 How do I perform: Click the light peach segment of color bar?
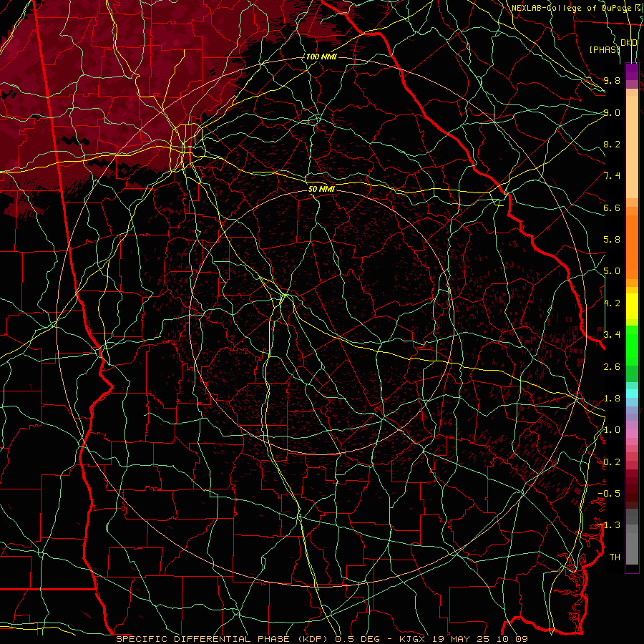[x=632, y=147]
